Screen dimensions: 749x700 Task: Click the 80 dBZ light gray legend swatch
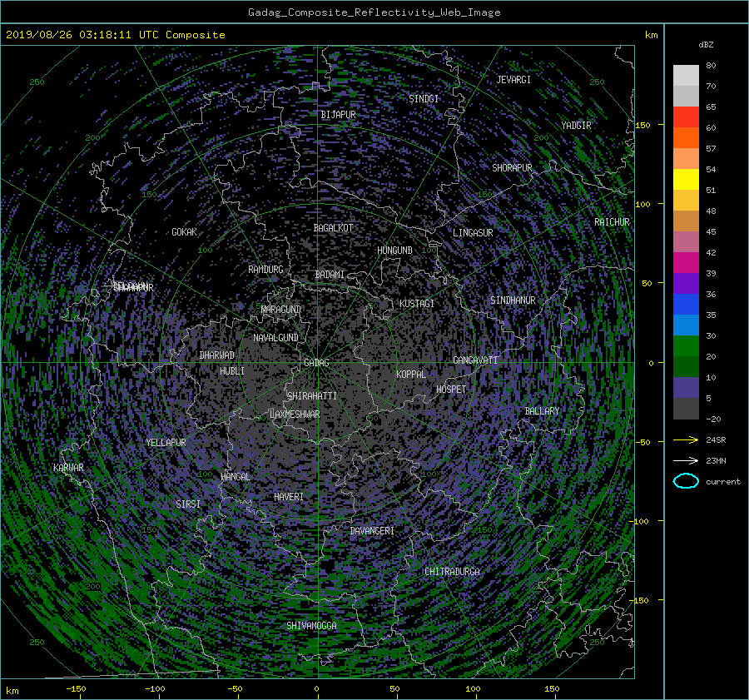coord(686,75)
